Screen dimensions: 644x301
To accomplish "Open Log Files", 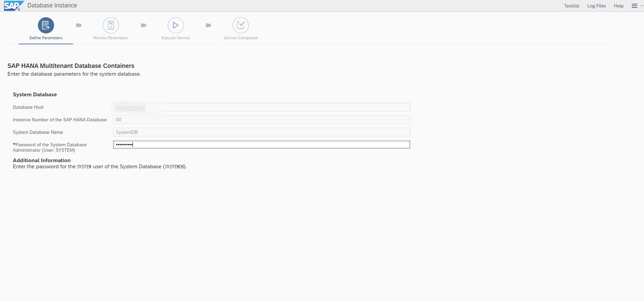I will pyautogui.click(x=596, y=6).
